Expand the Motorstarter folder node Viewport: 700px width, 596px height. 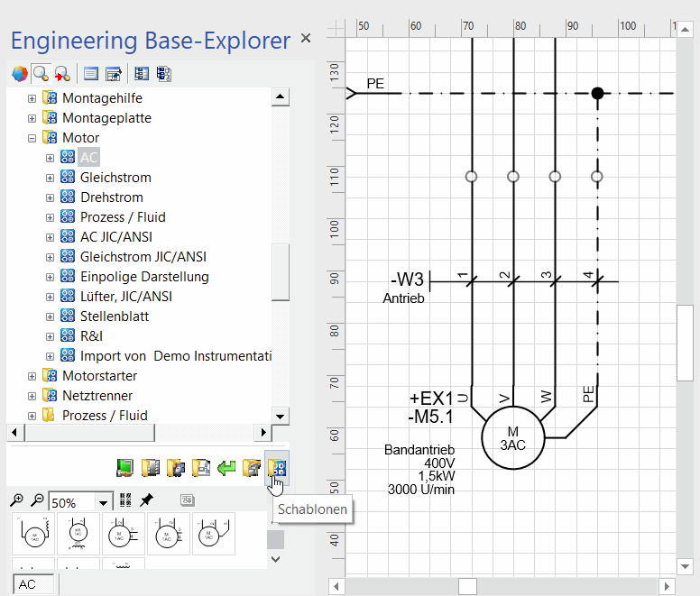[32, 376]
